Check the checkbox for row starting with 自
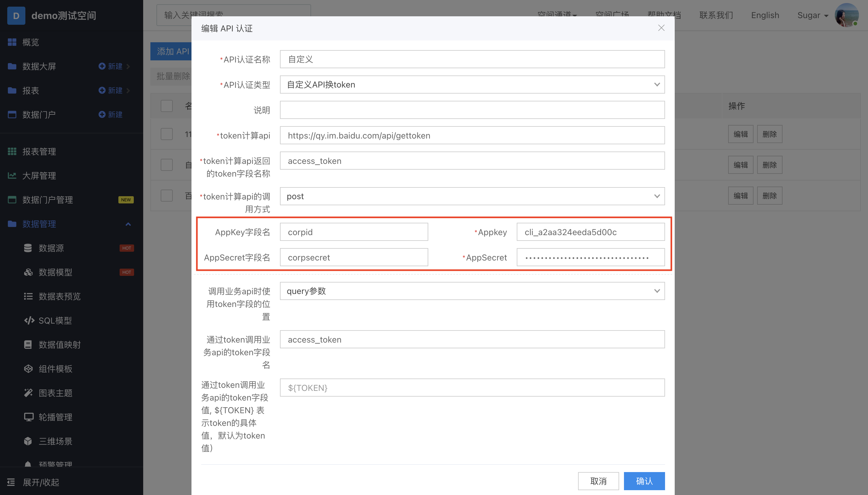The width and height of the screenshot is (868, 495). tap(167, 165)
